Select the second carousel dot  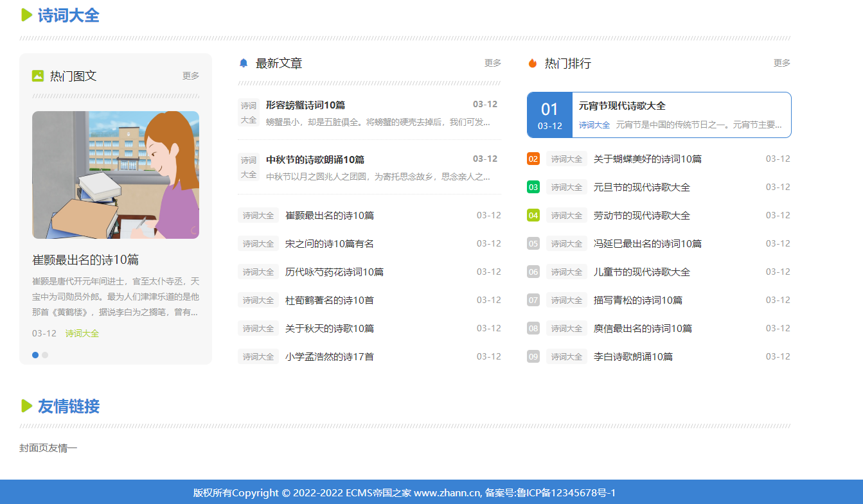click(x=45, y=354)
